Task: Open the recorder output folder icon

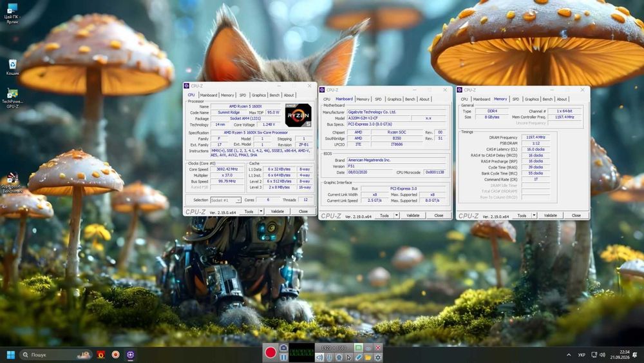Action: coord(368,357)
